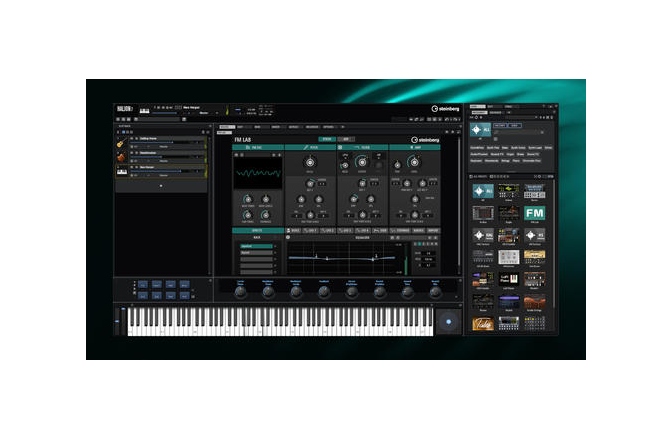Select the highlighted teal effect in the rack

tap(256, 246)
